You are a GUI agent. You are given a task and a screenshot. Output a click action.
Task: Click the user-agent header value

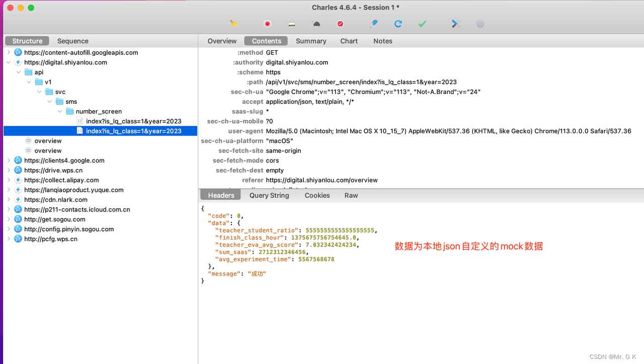pyautogui.click(x=448, y=131)
